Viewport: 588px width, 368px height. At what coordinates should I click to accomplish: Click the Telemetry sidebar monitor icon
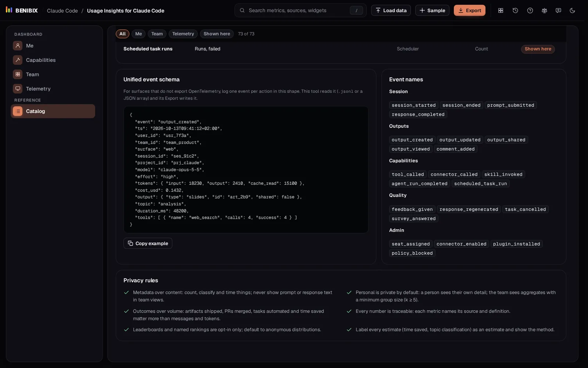[18, 89]
